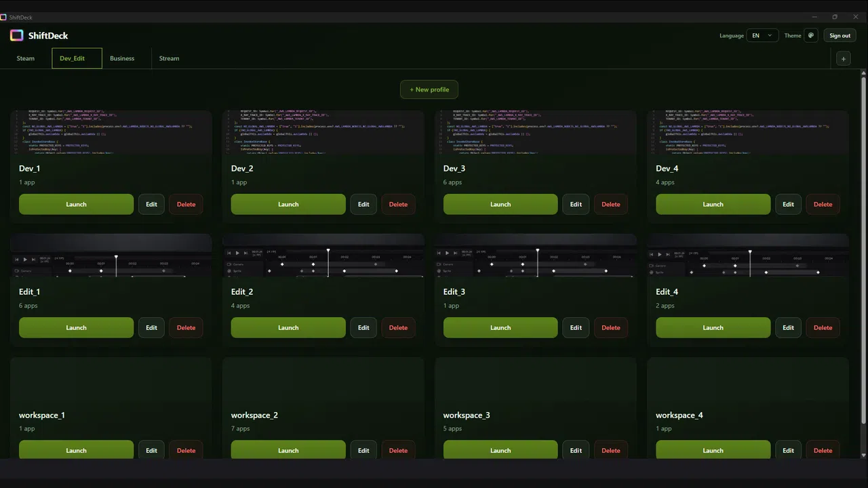Delete the Edit_1 profile
This screenshot has height=488, width=868.
pos(186,327)
